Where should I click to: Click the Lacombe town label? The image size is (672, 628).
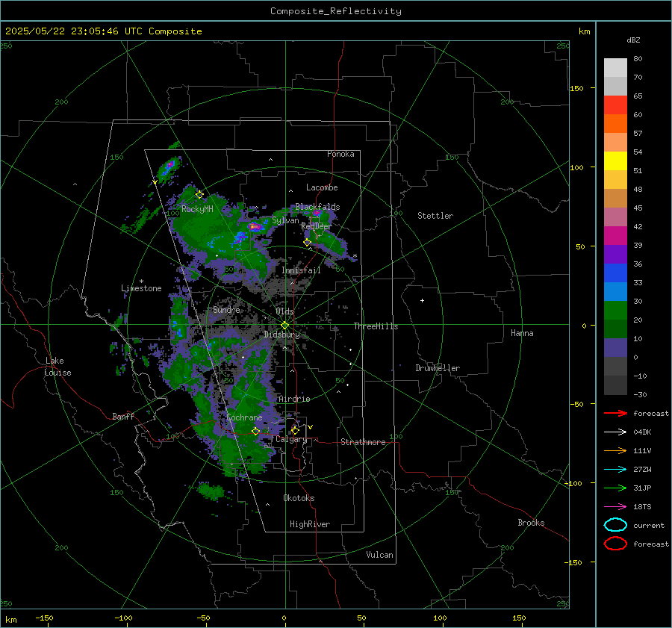tap(322, 187)
